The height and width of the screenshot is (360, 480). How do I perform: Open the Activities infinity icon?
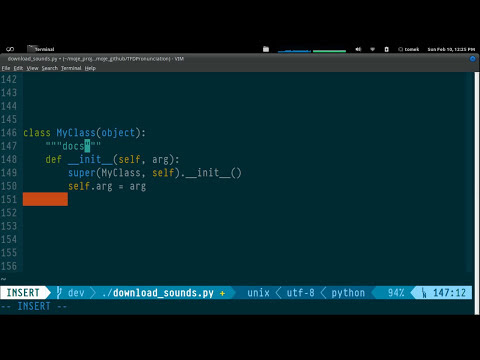(10, 49)
